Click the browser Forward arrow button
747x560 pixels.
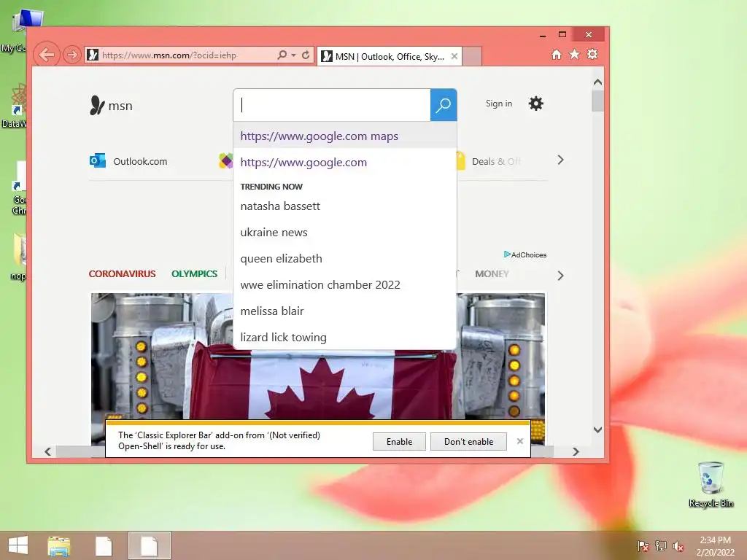pos(72,55)
